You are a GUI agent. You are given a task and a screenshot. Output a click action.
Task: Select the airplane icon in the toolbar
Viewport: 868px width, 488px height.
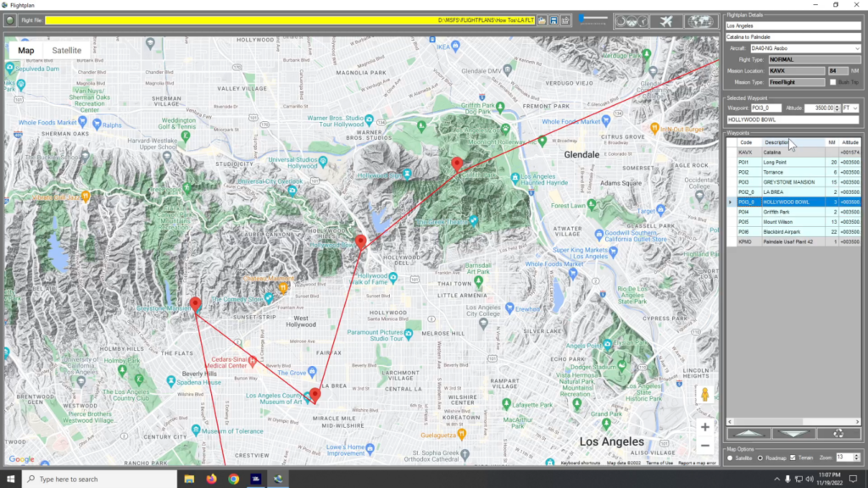pyautogui.click(x=666, y=21)
